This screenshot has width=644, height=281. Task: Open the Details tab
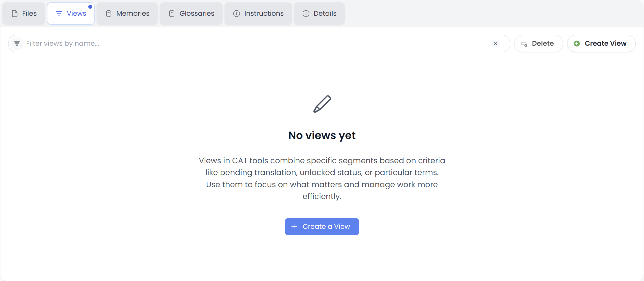(319, 14)
